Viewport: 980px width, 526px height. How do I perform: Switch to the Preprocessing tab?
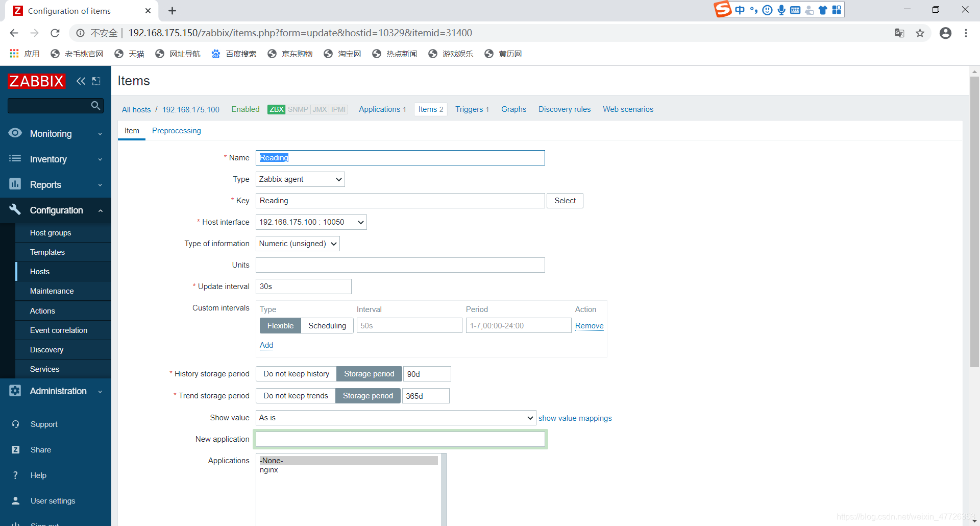(x=177, y=131)
